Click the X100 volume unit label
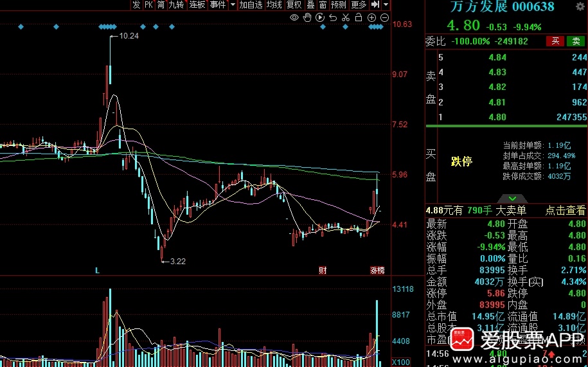The width and height of the screenshot is (588, 367). click(x=400, y=363)
